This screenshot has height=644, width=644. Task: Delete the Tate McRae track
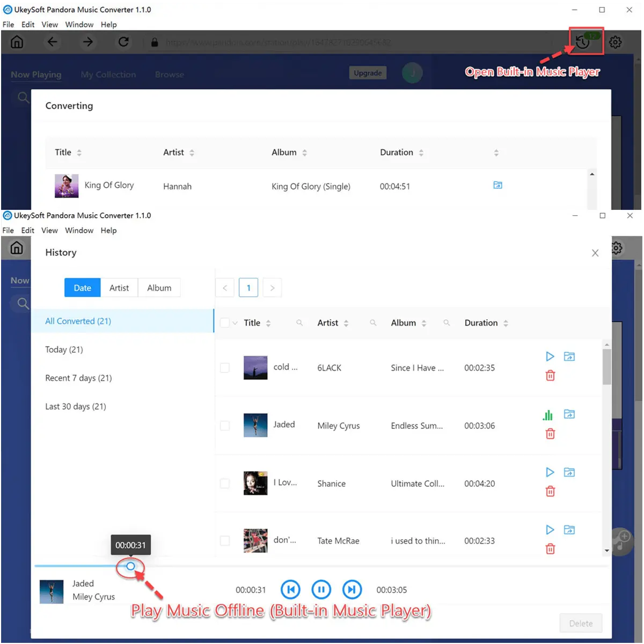tap(550, 549)
